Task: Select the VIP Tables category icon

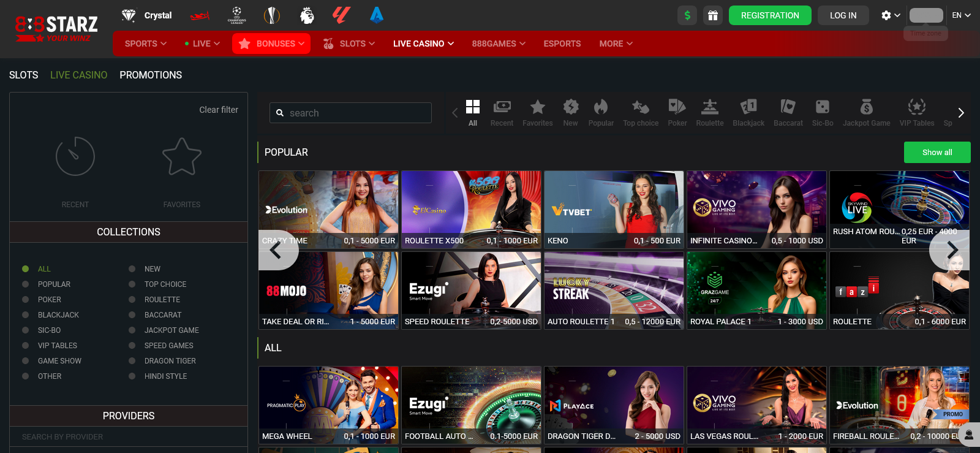Action: coord(917,113)
